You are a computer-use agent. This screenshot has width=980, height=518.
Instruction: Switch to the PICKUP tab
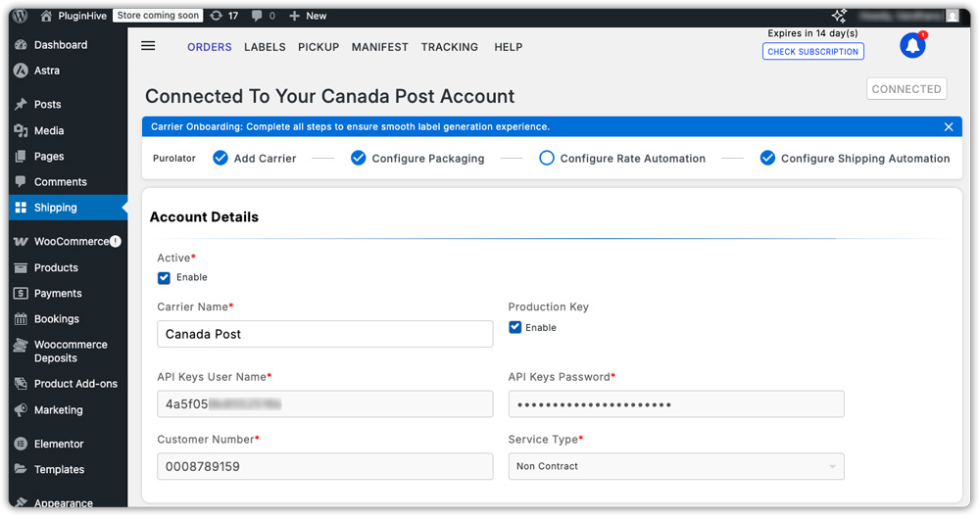[318, 47]
